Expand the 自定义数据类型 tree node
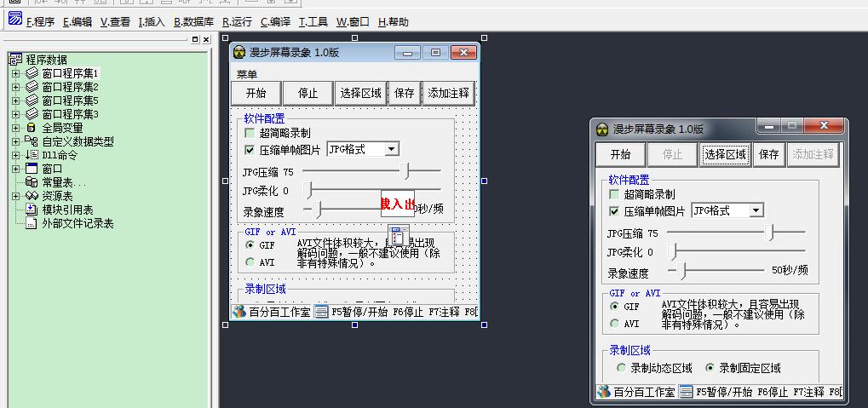 [15, 141]
